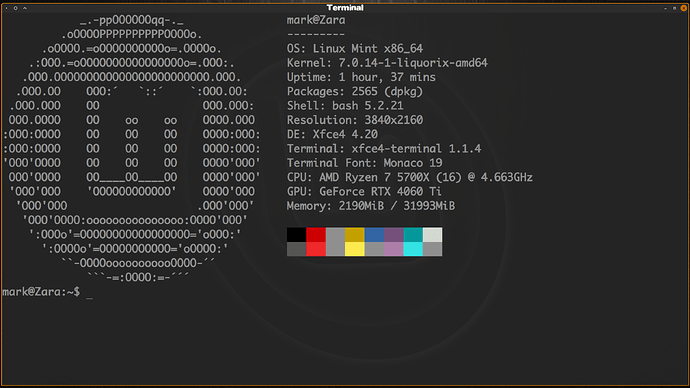Click the OS: Linux Mint x86_64 line

pos(355,48)
